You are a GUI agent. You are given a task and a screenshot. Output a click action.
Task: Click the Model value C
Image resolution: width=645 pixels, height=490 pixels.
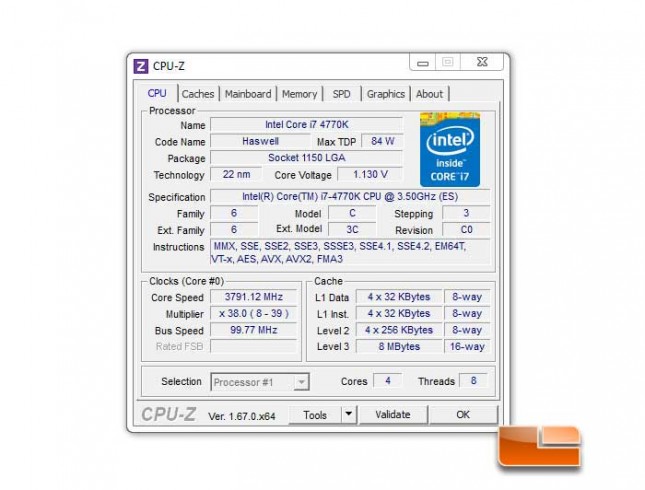(352, 213)
